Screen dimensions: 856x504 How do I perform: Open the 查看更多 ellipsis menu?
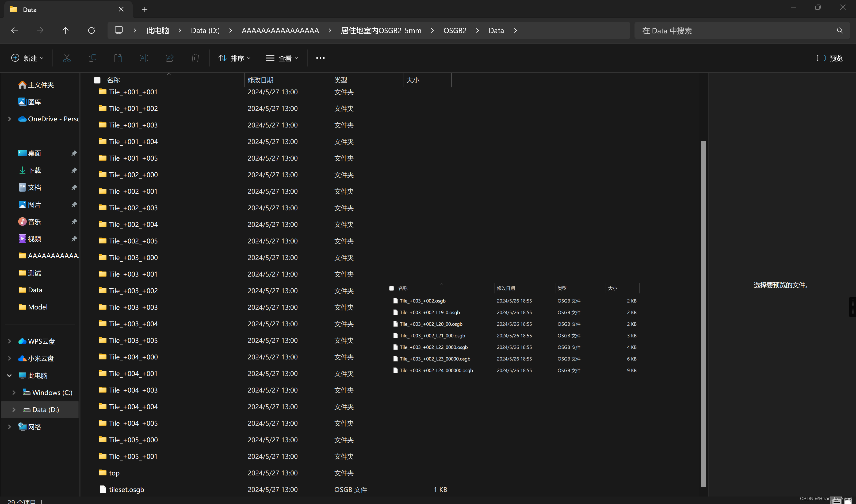[320, 58]
